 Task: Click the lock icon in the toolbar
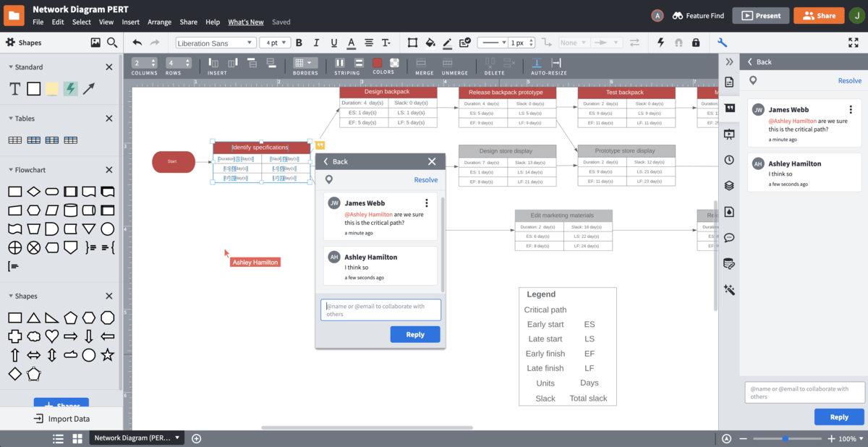click(696, 43)
